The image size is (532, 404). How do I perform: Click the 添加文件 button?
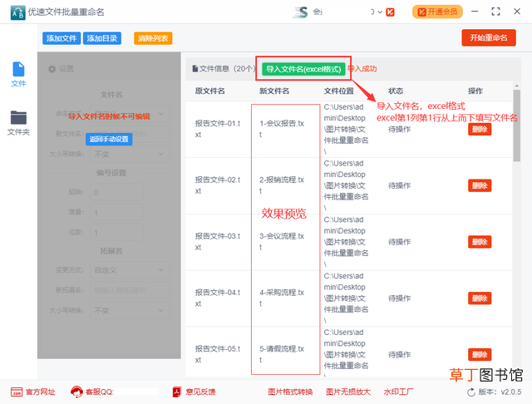click(x=62, y=38)
